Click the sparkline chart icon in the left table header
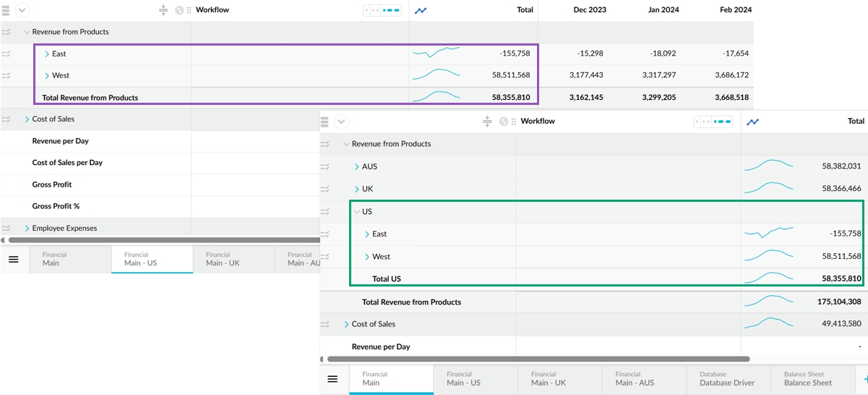The width and height of the screenshot is (868, 395). [x=421, y=10]
